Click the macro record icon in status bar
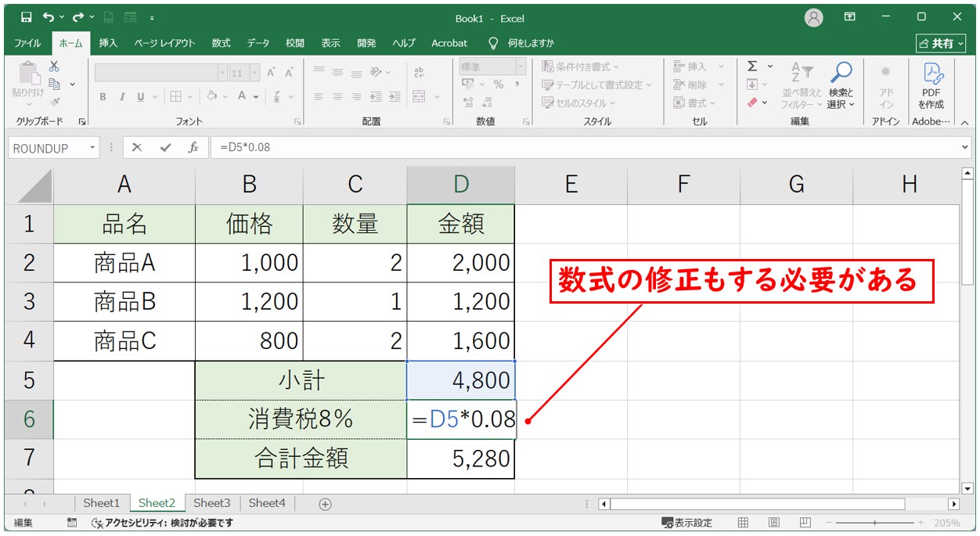 [72, 523]
